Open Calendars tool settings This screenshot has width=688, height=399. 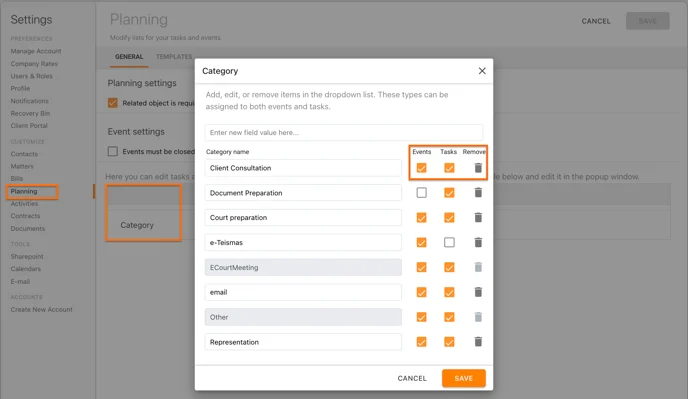[25, 269]
